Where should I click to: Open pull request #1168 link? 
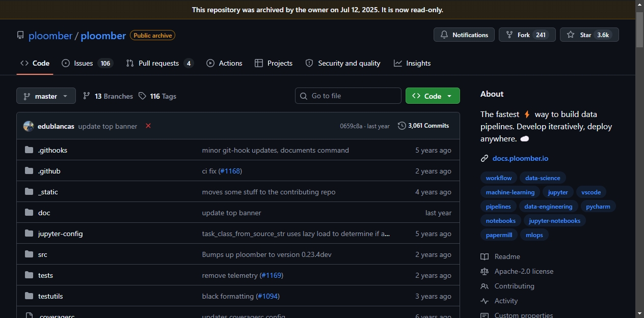230,171
